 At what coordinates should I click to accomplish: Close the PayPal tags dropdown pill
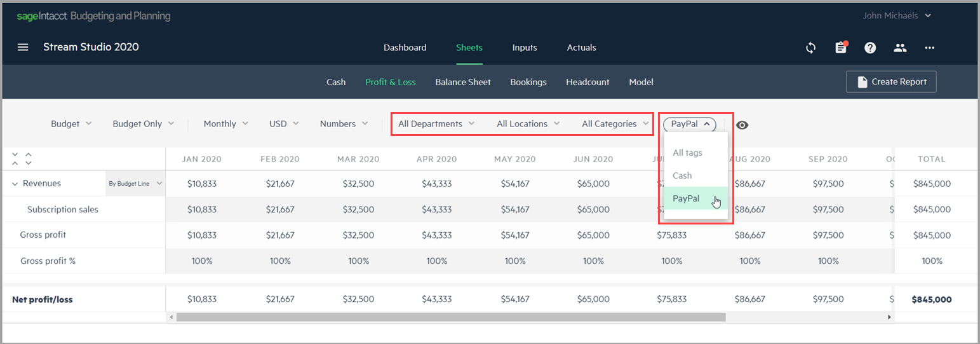click(690, 124)
